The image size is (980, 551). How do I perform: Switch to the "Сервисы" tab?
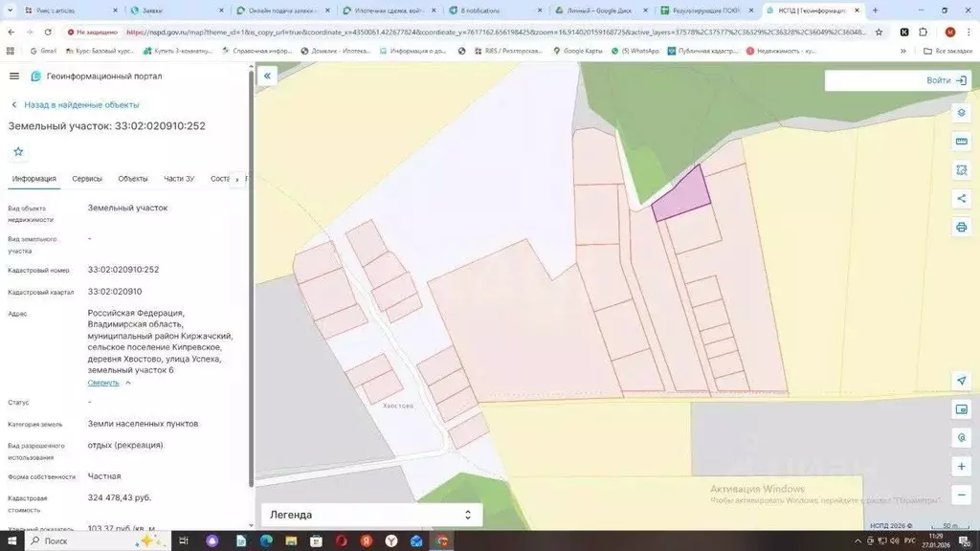coord(87,179)
